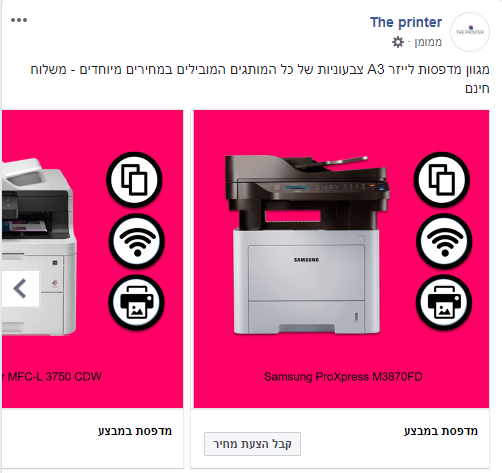This screenshot has height=473, width=502.
Task: Click מדפסת במבצע headline under Samsung card
Action: [x=441, y=431]
